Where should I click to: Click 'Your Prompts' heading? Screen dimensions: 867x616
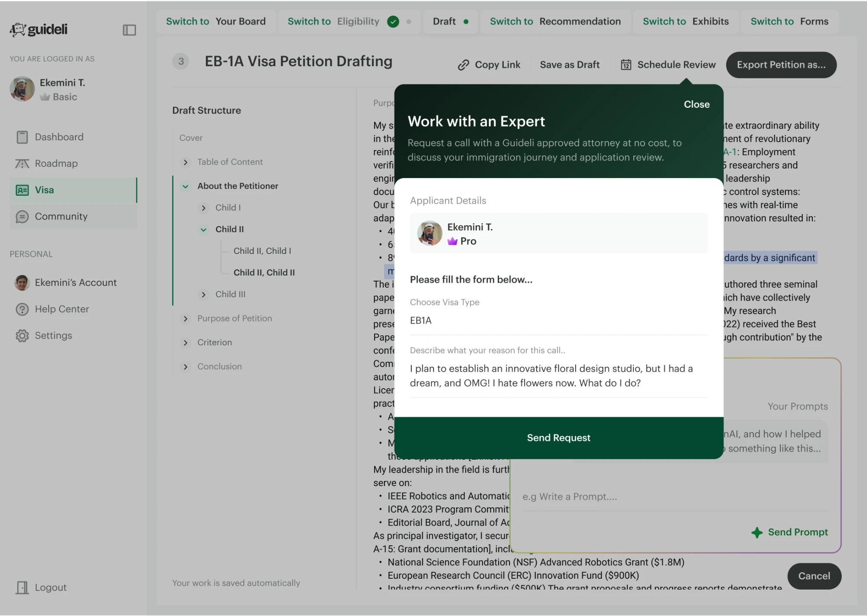click(x=798, y=406)
